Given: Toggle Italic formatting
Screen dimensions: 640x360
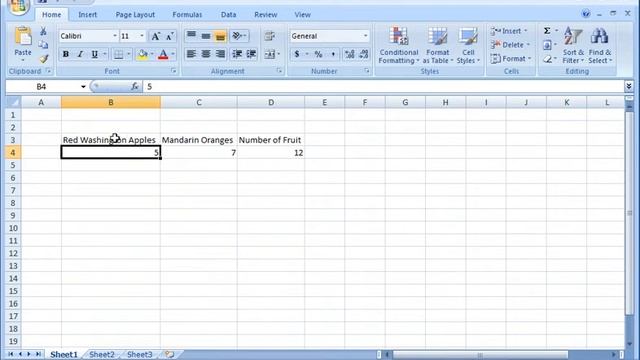Looking at the screenshot, I should pyautogui.click(x=80, y=54).
